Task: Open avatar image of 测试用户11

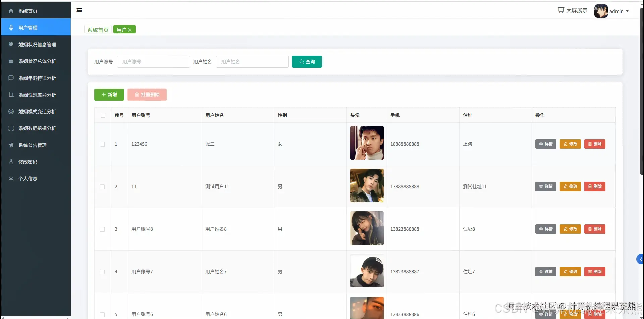Action: click(367, 185)
